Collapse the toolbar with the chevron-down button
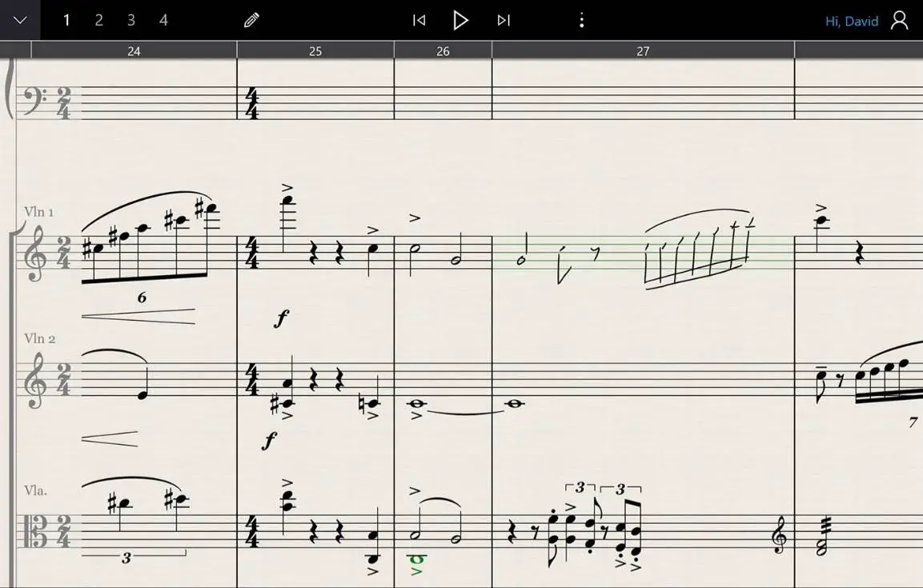Image resolution: width=923 pixels, height=588 pixels. 20,20
